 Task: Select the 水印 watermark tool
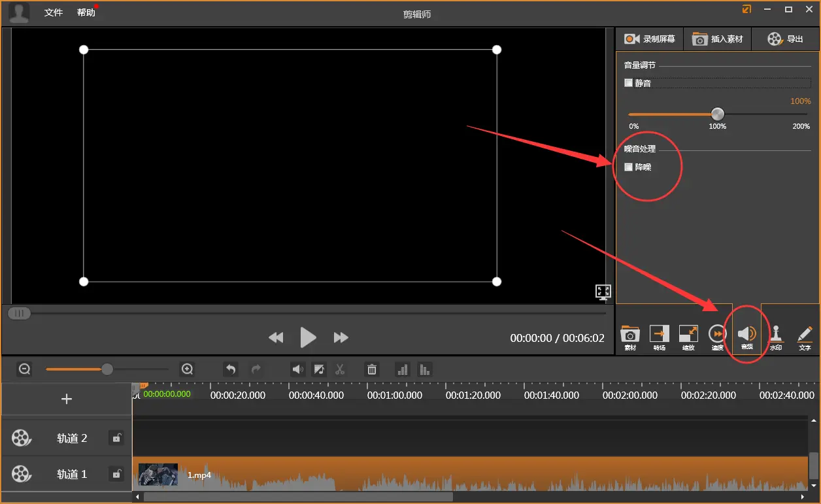tap(776, 337)
